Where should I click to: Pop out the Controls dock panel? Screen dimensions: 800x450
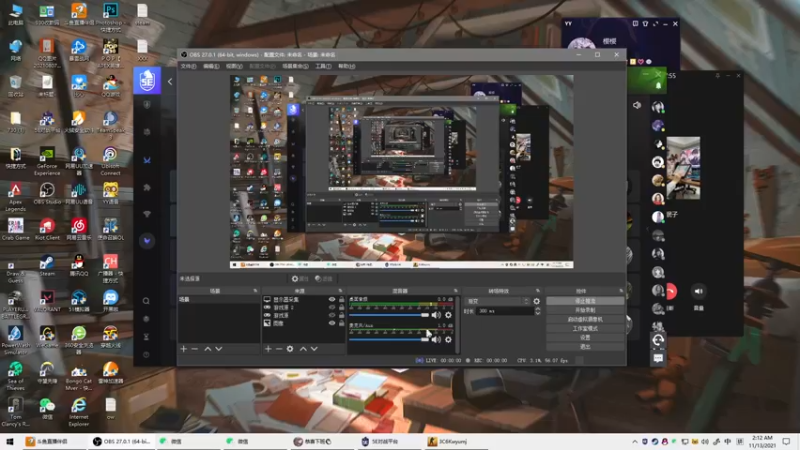coord(621,291)
